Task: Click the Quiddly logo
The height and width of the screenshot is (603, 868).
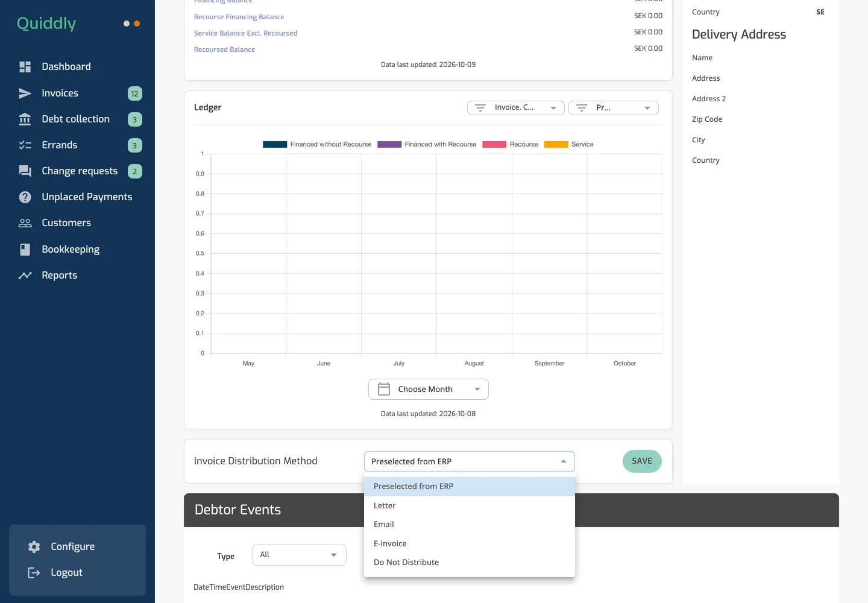Action: pos(46,24)
